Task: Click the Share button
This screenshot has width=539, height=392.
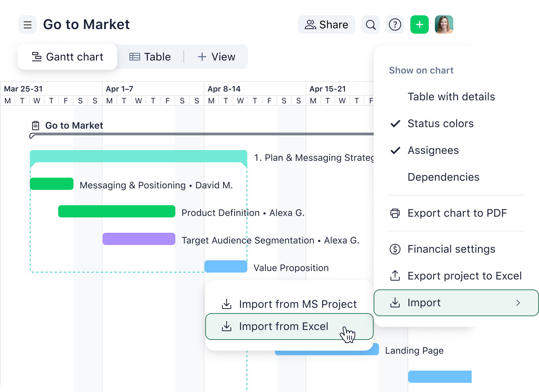Action: [326, 24]
